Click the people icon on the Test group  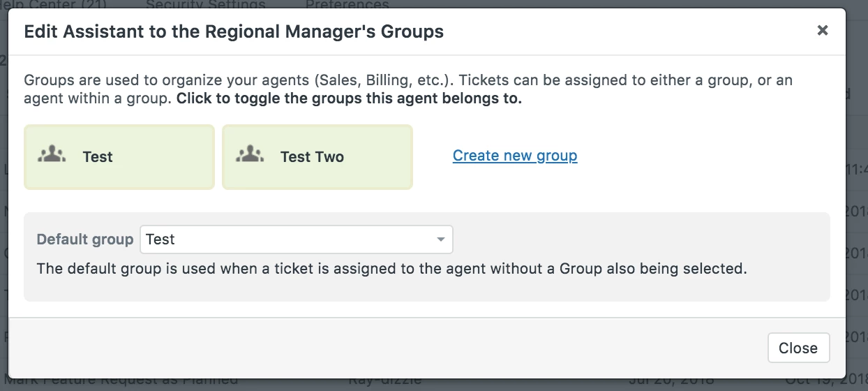[52, 155]
